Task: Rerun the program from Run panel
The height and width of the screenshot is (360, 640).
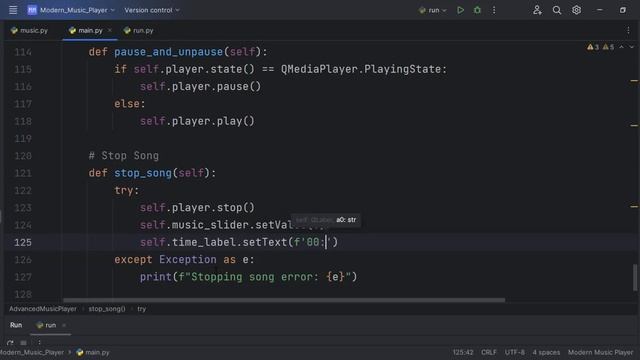Action: pyautogui.click(x=10, y=343)
